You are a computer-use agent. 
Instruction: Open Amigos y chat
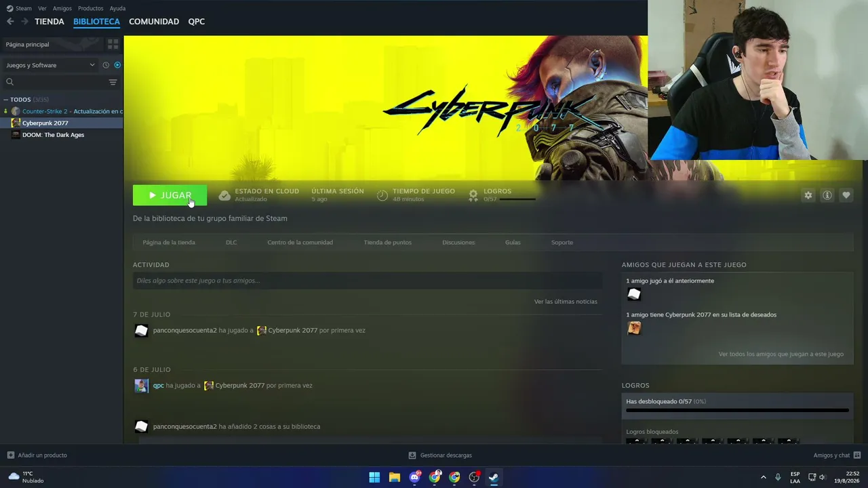pos(831,455)
